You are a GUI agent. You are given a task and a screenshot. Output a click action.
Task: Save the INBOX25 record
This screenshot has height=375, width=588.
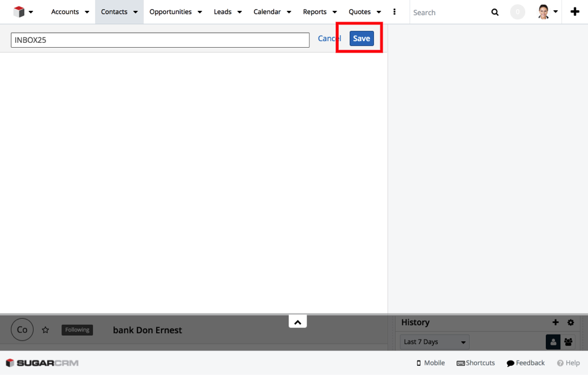coord(361,38)
